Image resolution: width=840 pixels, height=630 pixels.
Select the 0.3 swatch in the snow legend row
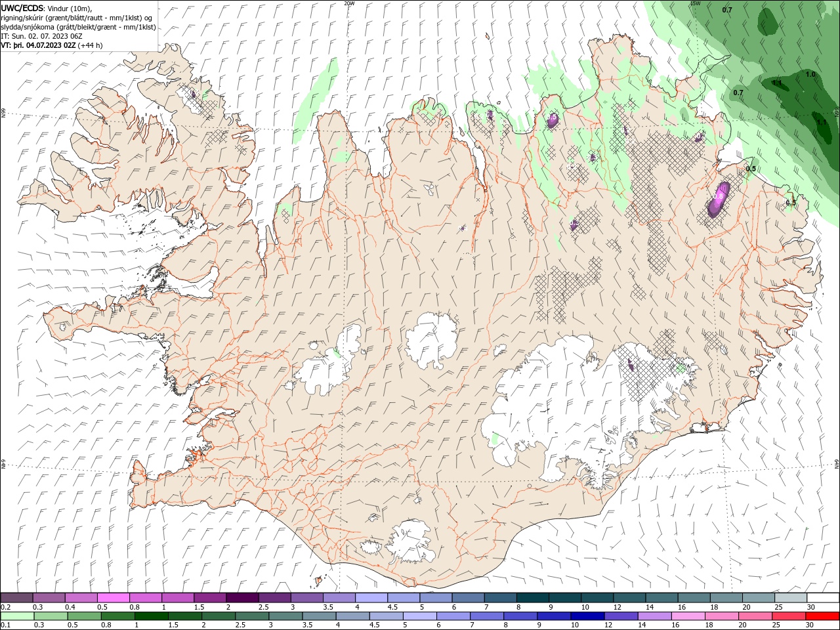pyautogui.click(x=50, y=598)
